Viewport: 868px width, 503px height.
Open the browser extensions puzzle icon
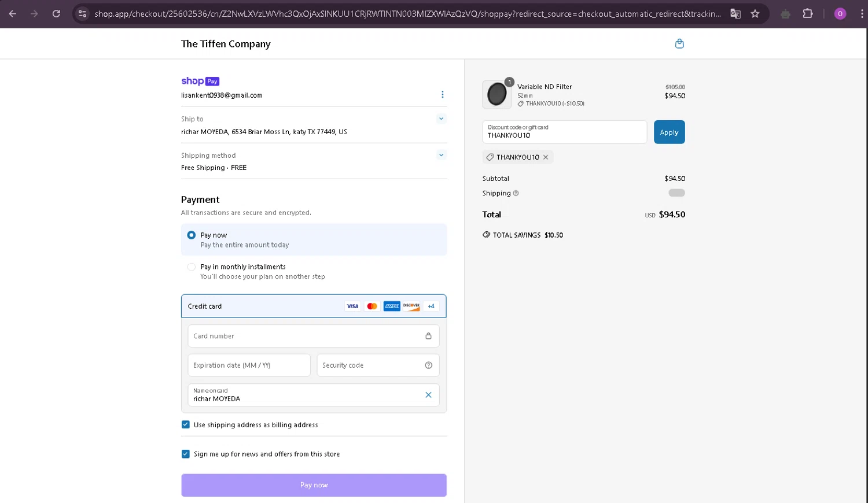click(808, 13)
